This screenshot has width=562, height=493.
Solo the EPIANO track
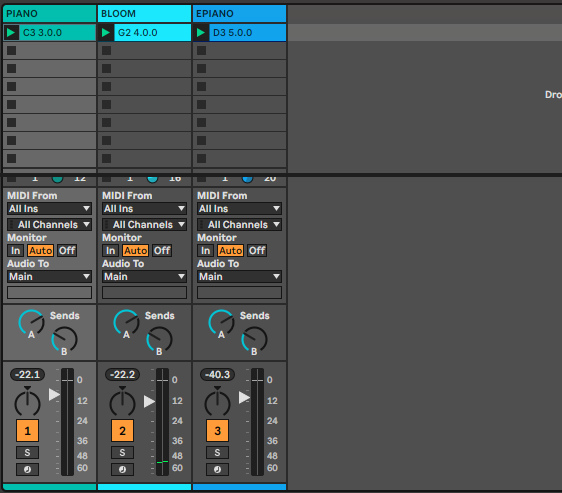(x=217, y=453)
